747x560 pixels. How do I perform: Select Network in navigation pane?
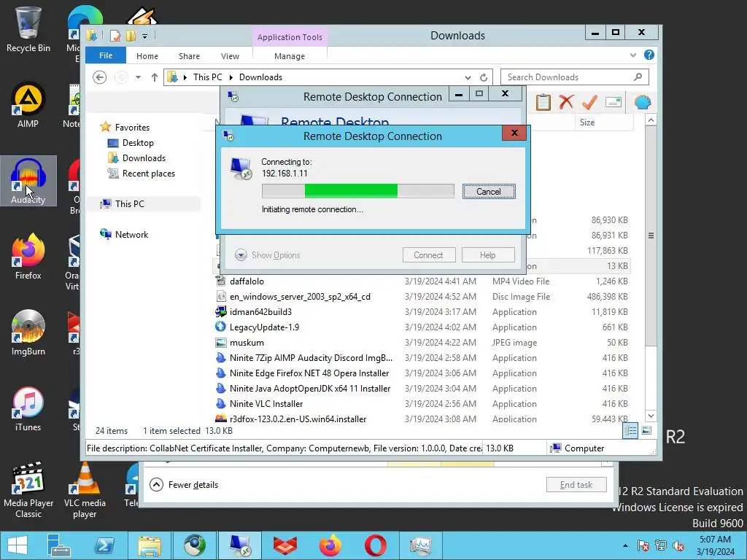[124, 234]
